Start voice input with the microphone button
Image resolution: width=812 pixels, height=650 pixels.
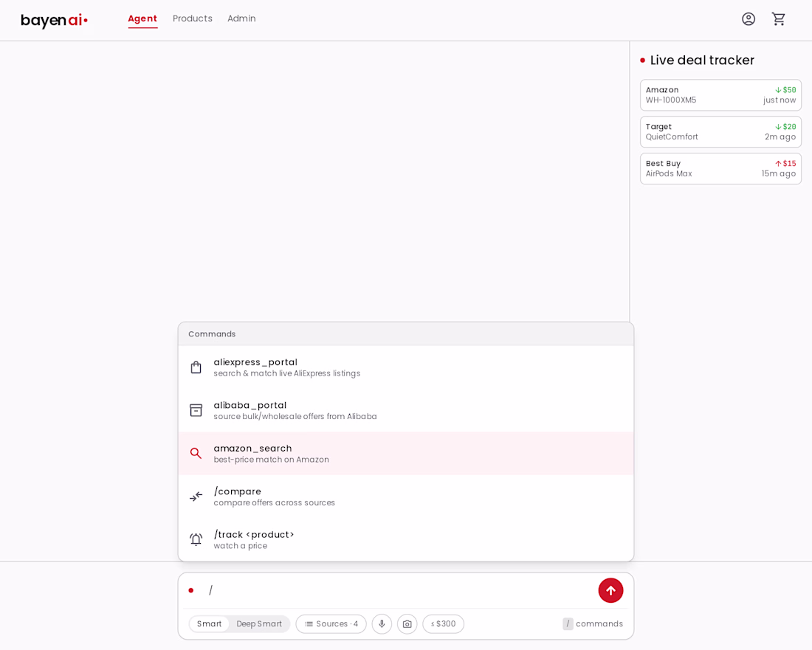382,623
